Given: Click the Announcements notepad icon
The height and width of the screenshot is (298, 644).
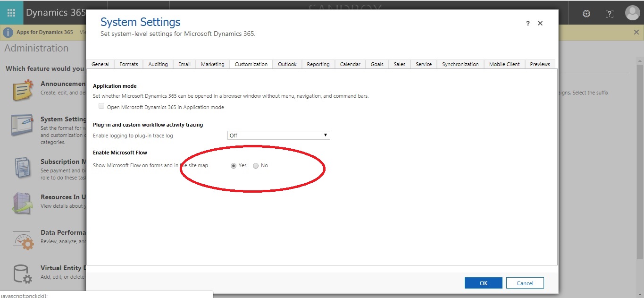Looking at the screenshot, I should (23, 90).
